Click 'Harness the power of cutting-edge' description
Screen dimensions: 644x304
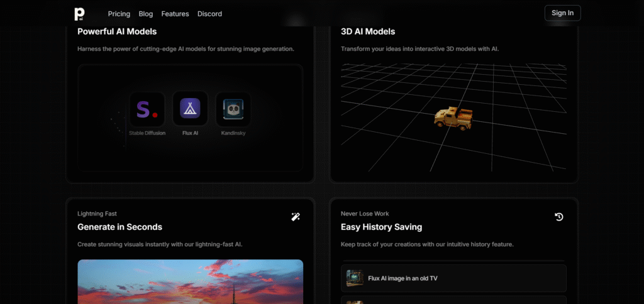186,49
